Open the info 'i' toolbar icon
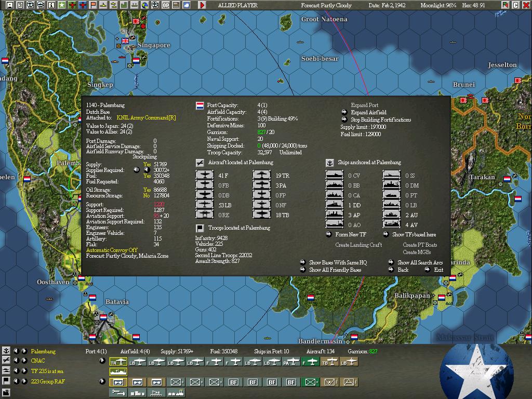532x399 pixels. [x=51, y=5]
